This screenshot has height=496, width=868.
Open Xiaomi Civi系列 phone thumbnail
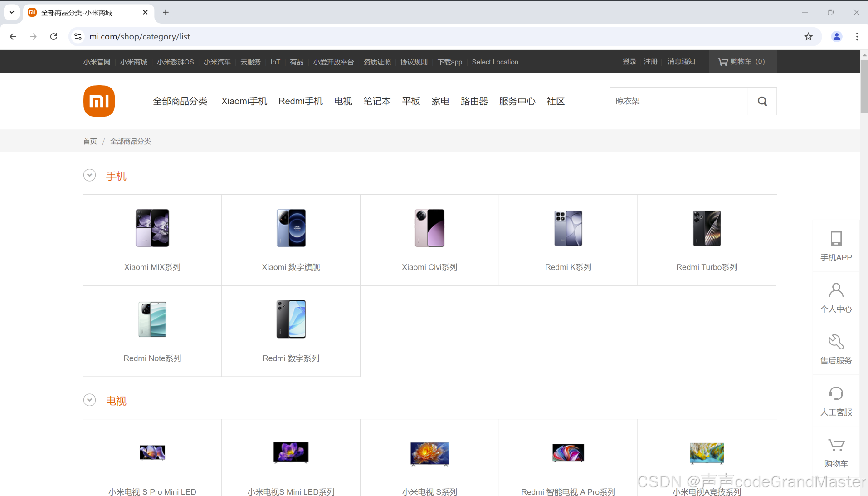point(429,228)
